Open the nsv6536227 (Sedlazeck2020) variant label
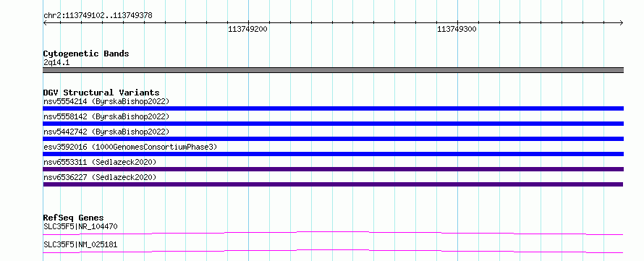Viewport: 644px width, 261px height. [x=100, y=177]
